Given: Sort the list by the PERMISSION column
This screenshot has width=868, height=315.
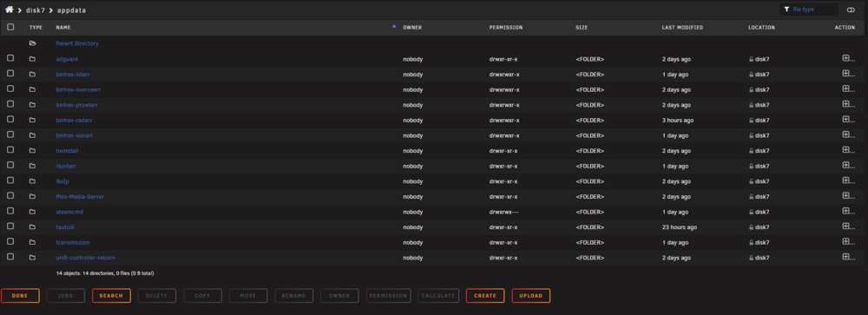Looking at the screenshot, I should click(x=506, y=27).
